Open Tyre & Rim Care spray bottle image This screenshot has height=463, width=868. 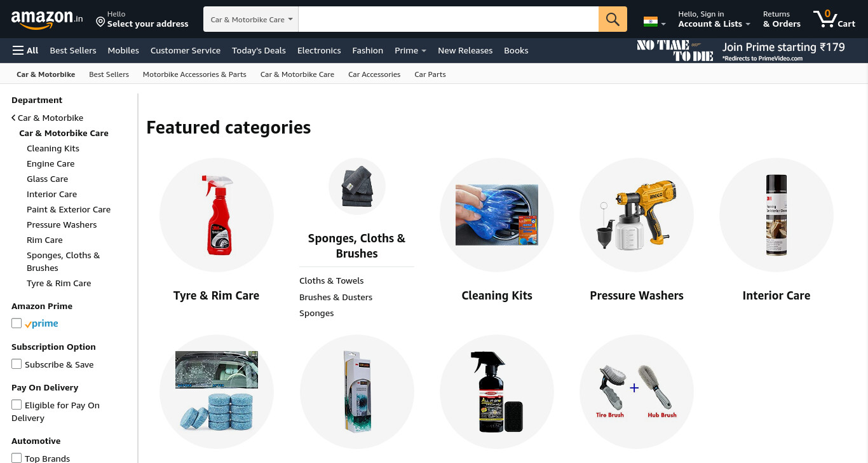[x=217, y=215]
